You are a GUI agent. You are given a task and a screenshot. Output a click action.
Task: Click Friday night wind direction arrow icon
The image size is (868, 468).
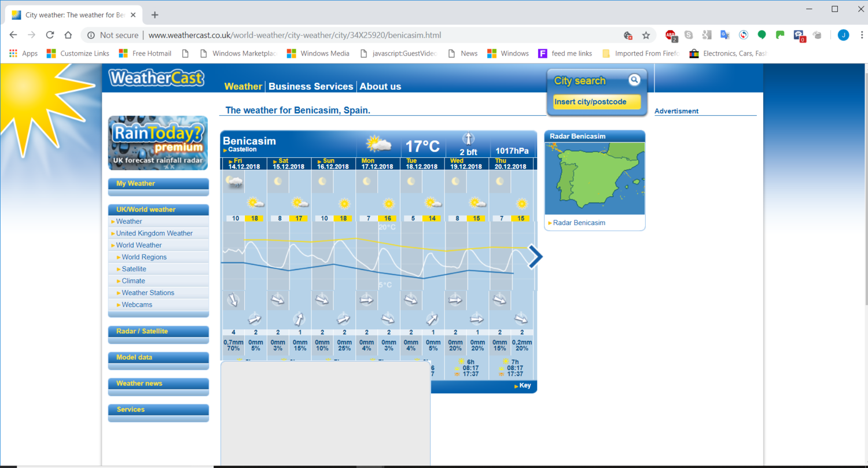pyautogui.click(x=233, y=300)
